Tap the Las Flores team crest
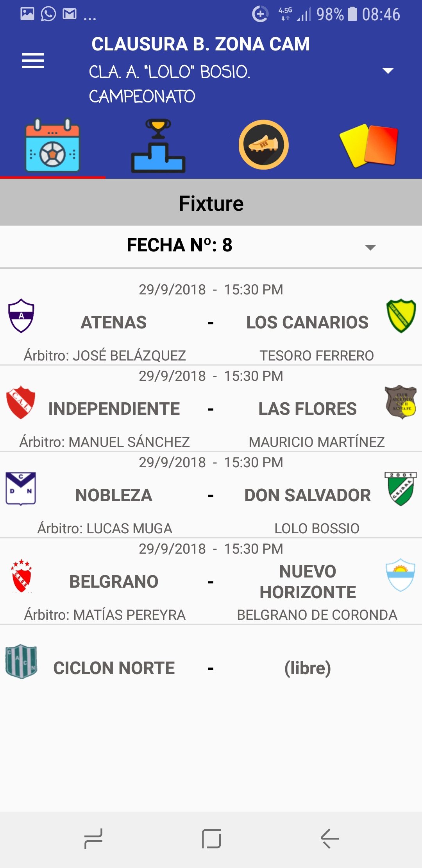Screen dimensions: 422x868 (401, 402)
